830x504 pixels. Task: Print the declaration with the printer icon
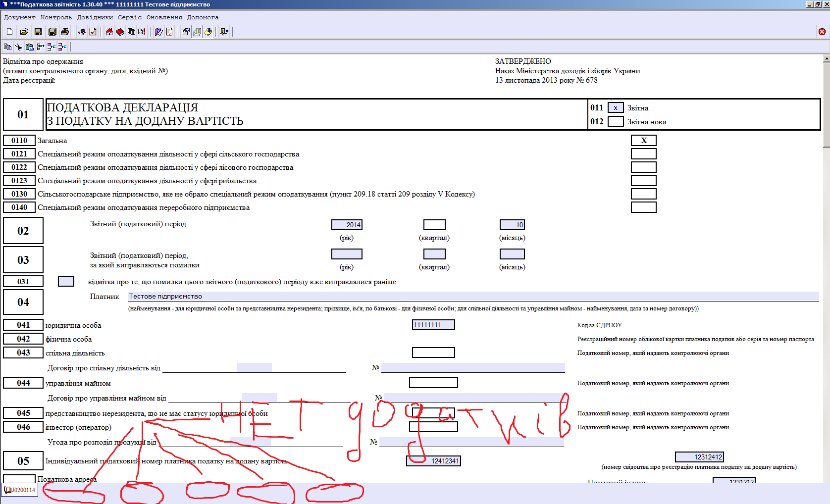64,32
